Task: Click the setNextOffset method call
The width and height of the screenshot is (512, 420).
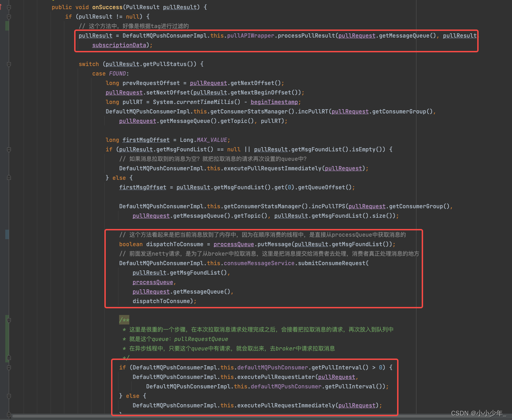Action: point(168,92)
